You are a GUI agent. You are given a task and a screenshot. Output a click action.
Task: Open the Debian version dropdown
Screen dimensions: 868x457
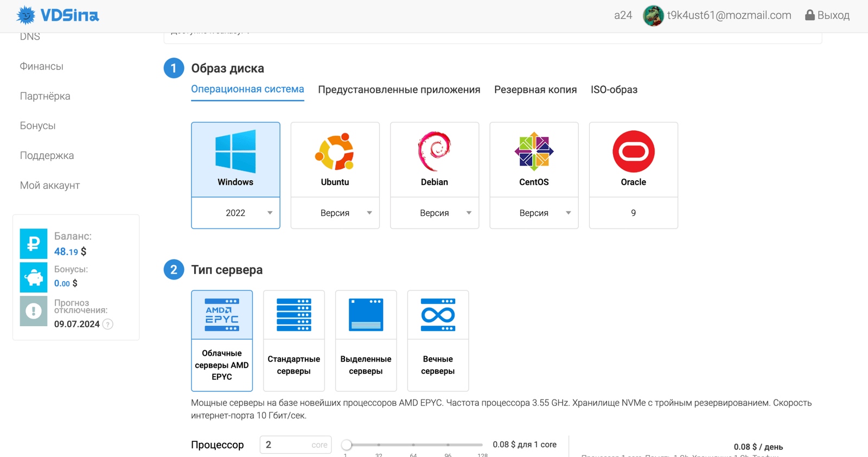tap(434, 213)
